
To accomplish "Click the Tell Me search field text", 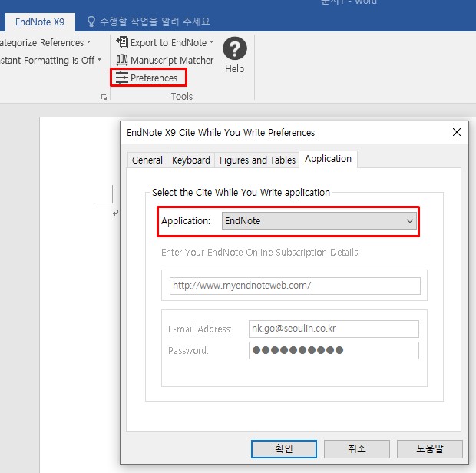I will point(156,21).
